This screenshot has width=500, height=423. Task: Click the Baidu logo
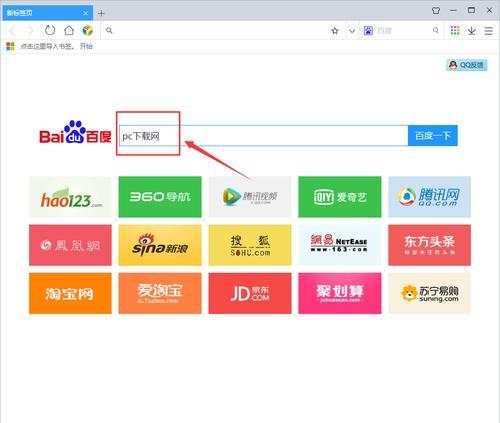point(75,132)
